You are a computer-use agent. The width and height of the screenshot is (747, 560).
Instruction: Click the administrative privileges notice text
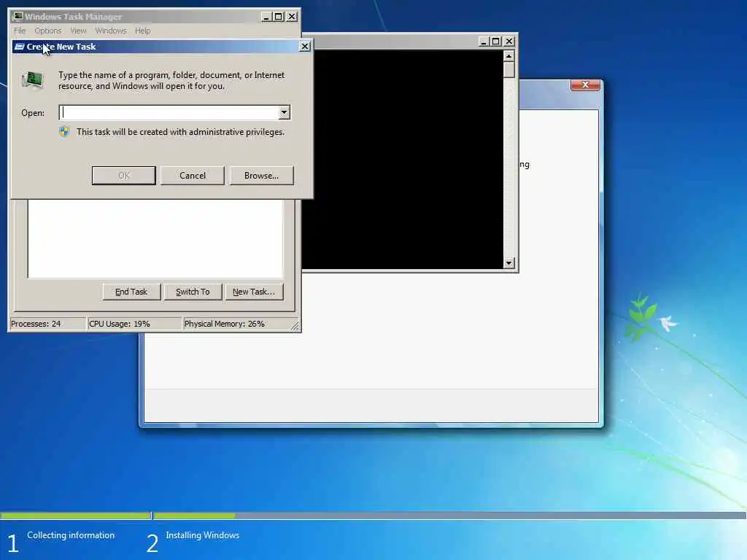pos(181,132)
